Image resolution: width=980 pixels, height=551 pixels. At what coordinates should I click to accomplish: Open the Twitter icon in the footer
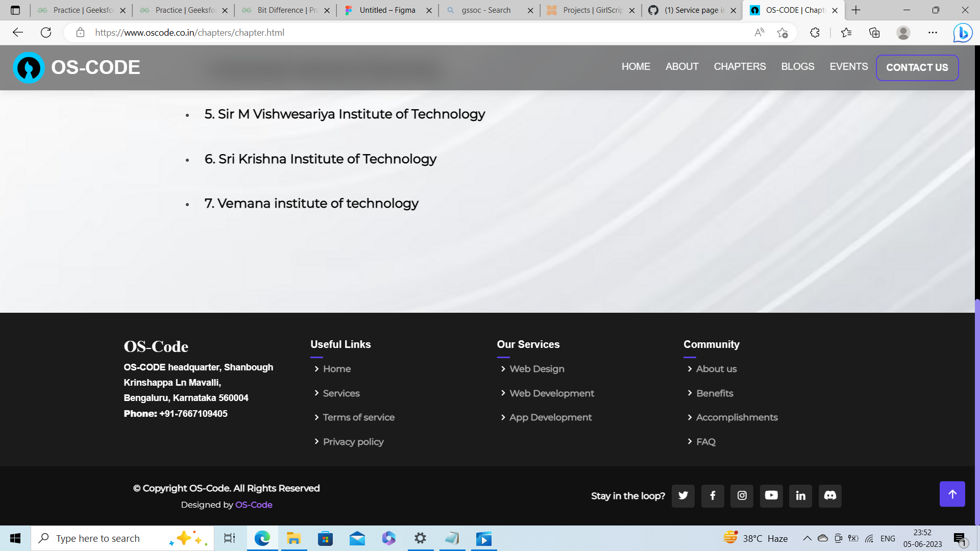pos(683,496)
